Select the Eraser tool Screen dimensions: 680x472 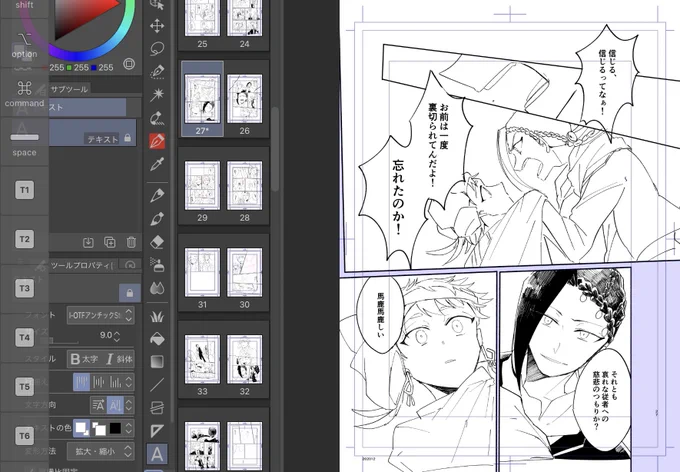tap(157, 242)
